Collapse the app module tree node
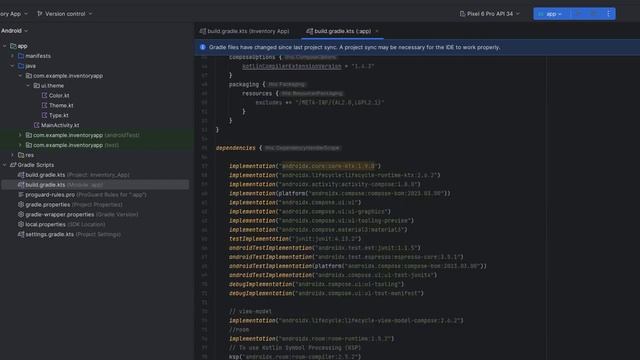Image resolution: width=640 pixels, height=360 pixels. (4, 46)
